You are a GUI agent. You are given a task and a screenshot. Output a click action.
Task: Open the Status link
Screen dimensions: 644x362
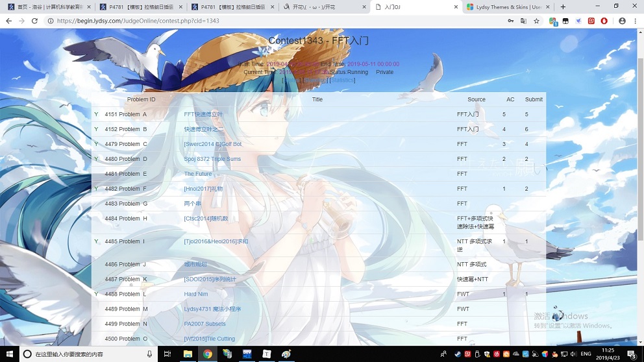[x=292, y=80]
